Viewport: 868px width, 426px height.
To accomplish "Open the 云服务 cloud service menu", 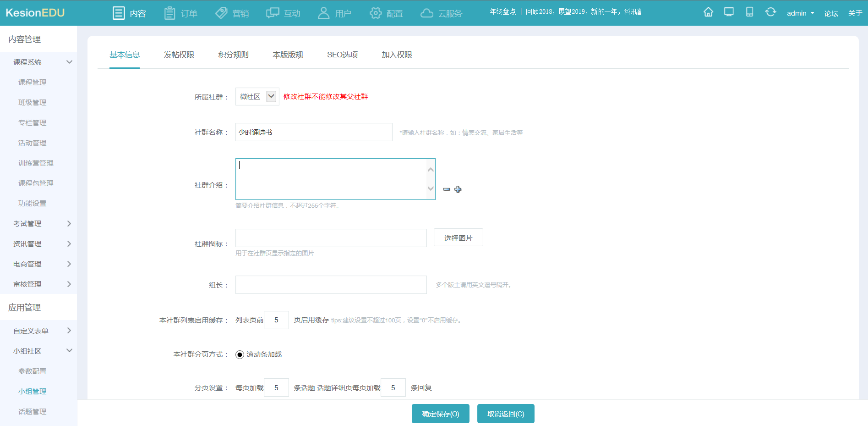I will [441, 13].
